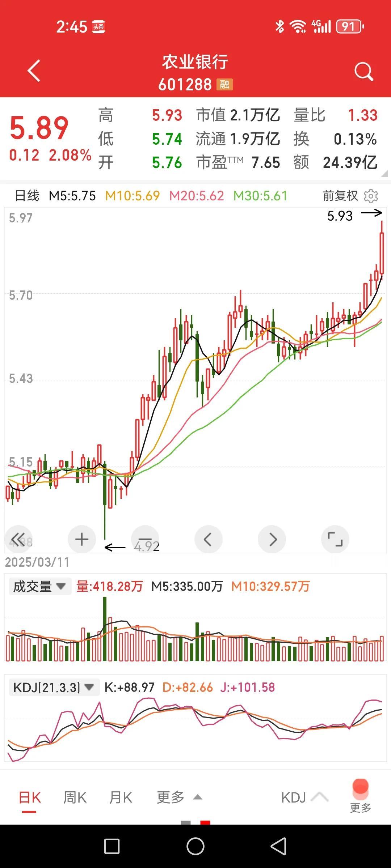Tap the 融 margin trading badge
391x868 pixels.
point(224,85)
